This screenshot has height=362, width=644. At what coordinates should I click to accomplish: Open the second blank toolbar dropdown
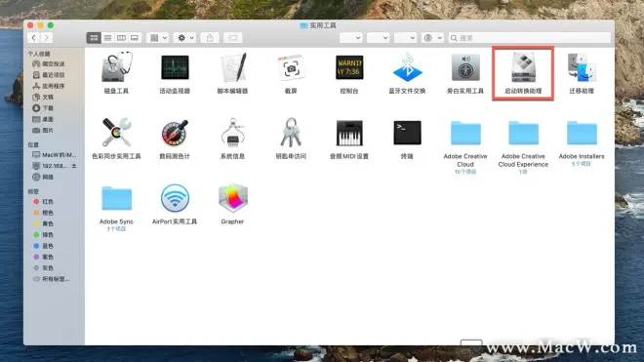coord(378,38)
